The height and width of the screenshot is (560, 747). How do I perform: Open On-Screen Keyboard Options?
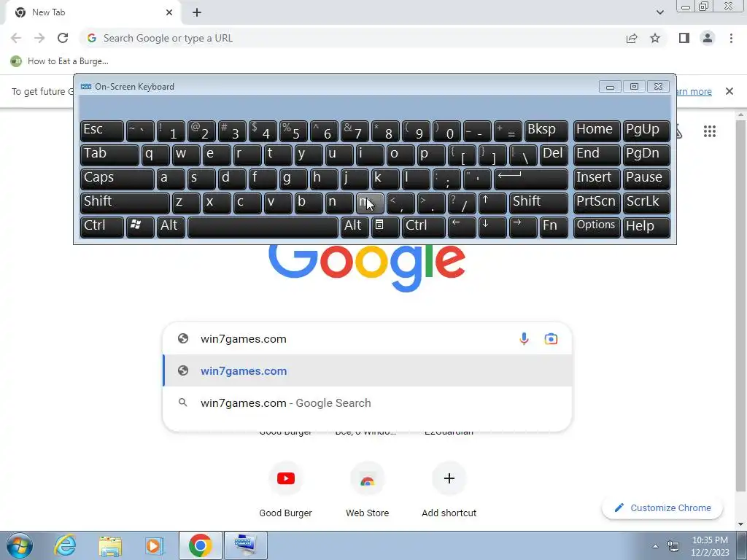click(597, 227)
